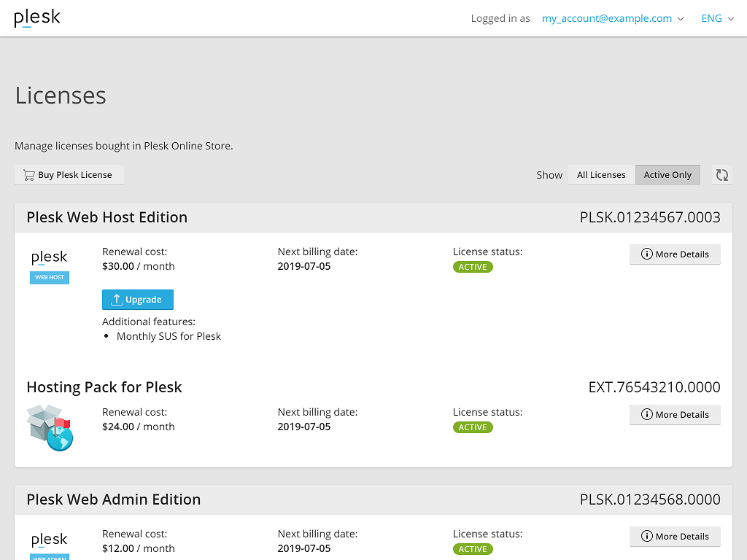Select the Hosting Pack for Plesk heading
Image resolution: width=747 pixels, height=560 pixels.
tap(104, 387)
